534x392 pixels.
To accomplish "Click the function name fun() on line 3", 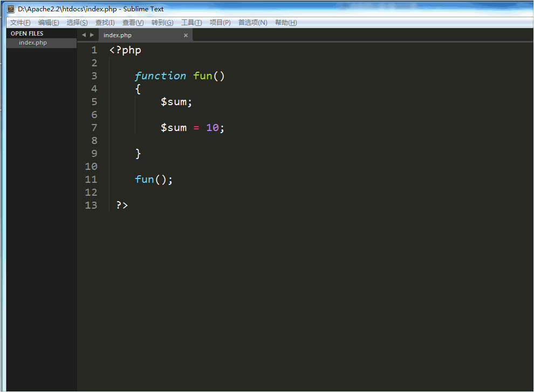I will click(209, 76).
